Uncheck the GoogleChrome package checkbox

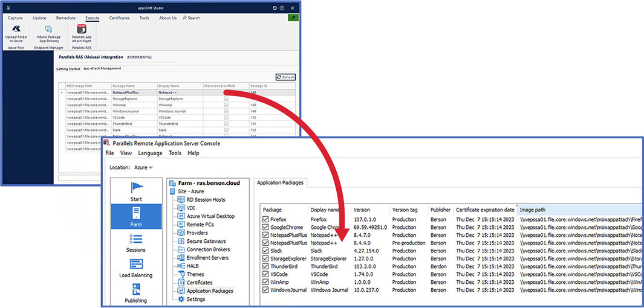(x=265, y=227)
